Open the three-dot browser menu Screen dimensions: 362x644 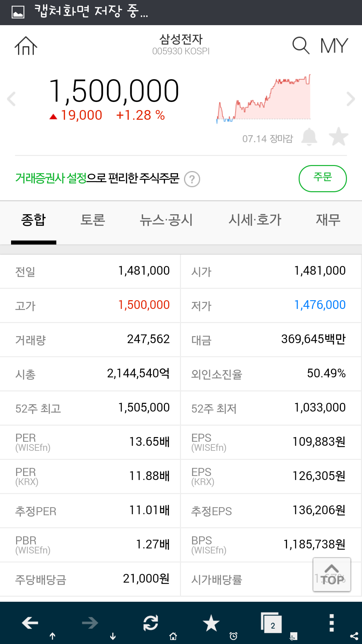point(331,623)
